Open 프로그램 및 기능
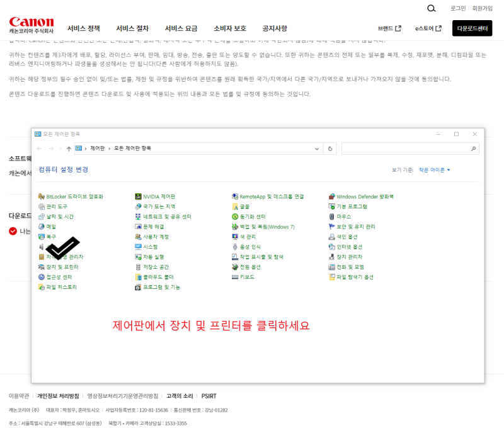 [x=160, y=286]
